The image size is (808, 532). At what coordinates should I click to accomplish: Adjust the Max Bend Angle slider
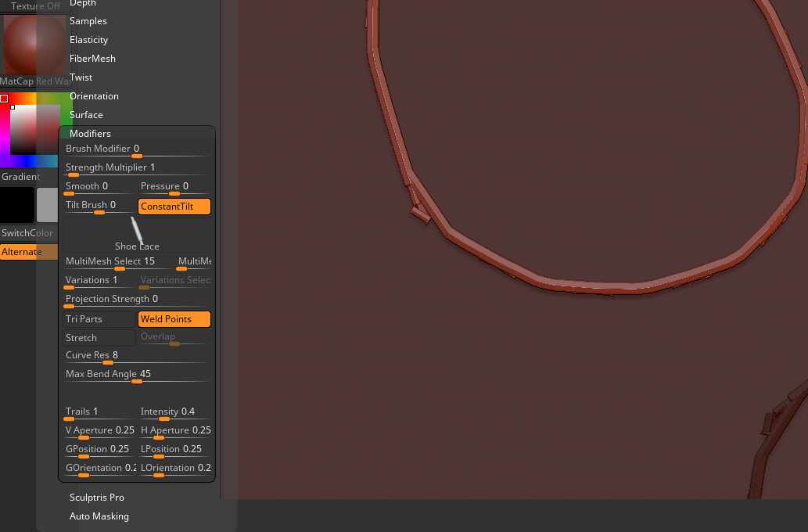point(137,376)
